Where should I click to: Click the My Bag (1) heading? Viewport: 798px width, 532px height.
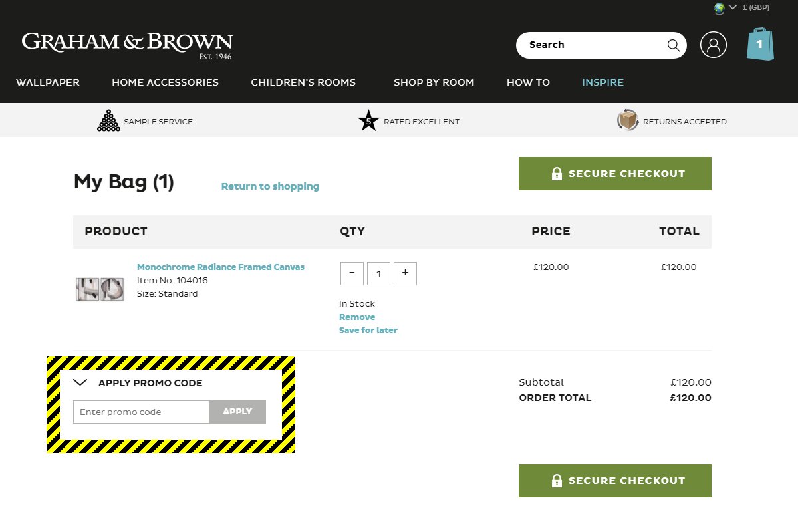point(124,182)
